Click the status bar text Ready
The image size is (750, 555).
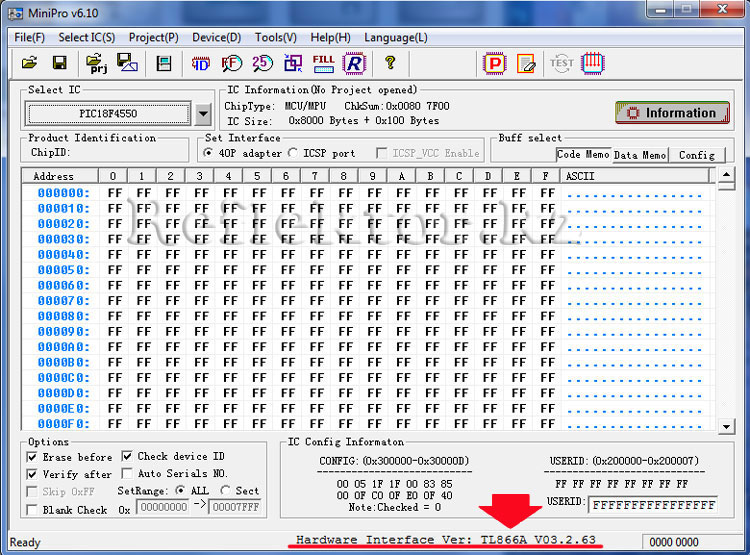(25, 542)
